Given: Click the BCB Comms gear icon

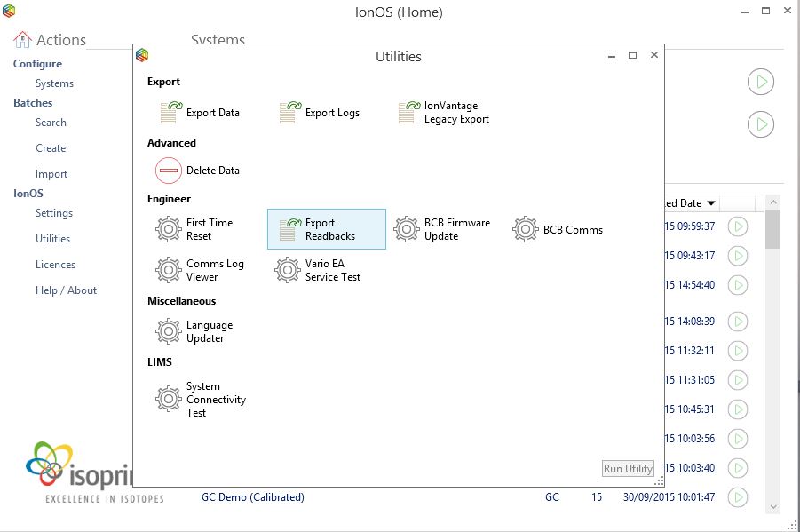Looking at the screenshot, I should point(526,230).
